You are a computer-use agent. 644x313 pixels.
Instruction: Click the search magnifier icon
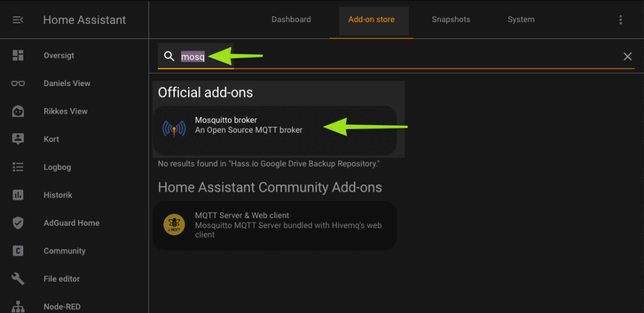(x=169, y=56)
